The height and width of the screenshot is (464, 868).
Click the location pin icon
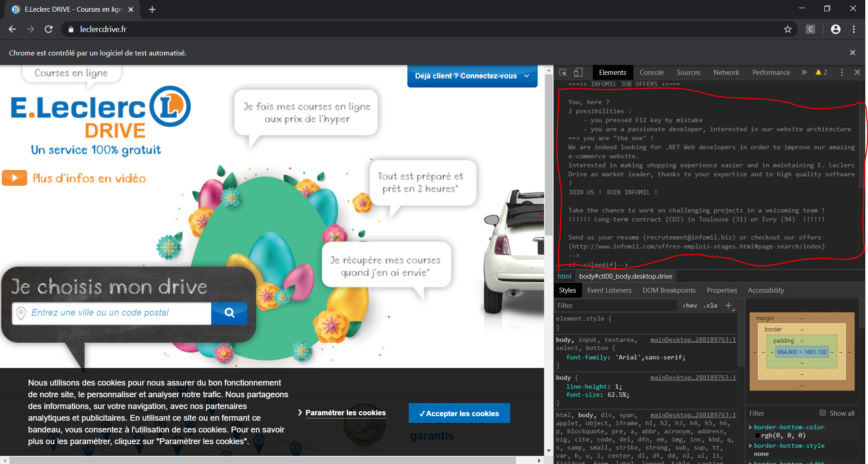click(x=21, y=313)
